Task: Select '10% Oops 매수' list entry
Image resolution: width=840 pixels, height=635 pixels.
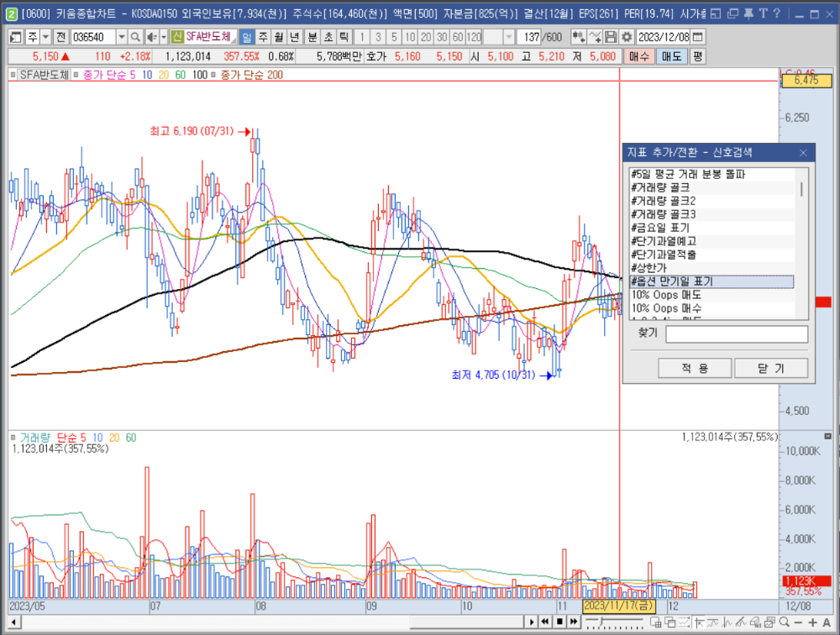Action: click(712, 308)
